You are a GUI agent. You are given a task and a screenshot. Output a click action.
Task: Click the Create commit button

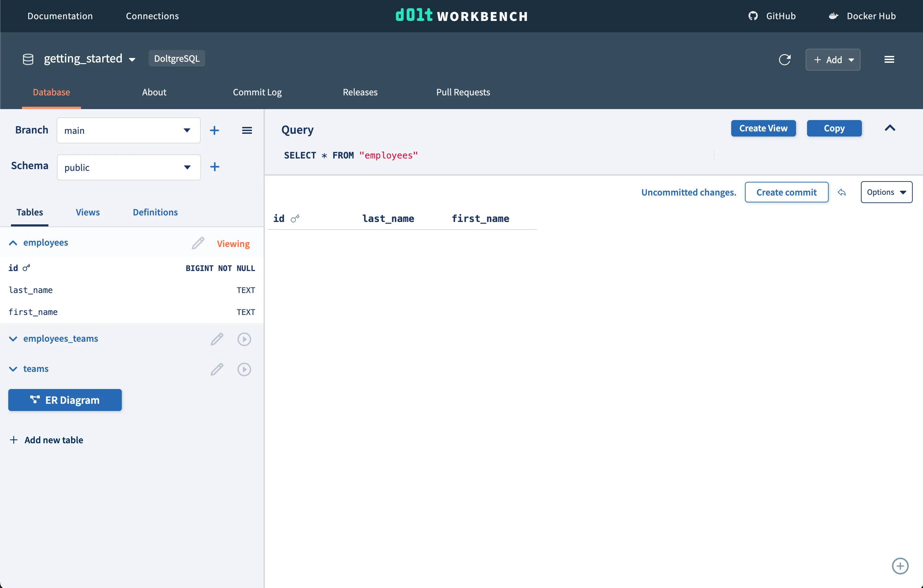[x=786, y=192]
